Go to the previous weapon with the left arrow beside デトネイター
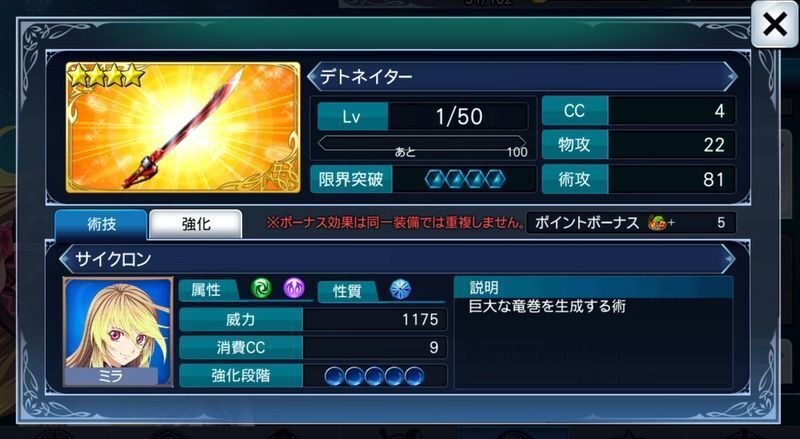800x439 pixels. [x=313, y=77]
